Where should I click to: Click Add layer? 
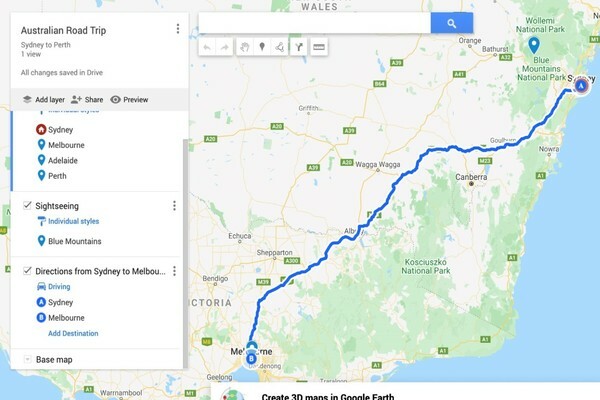[44, 100]
